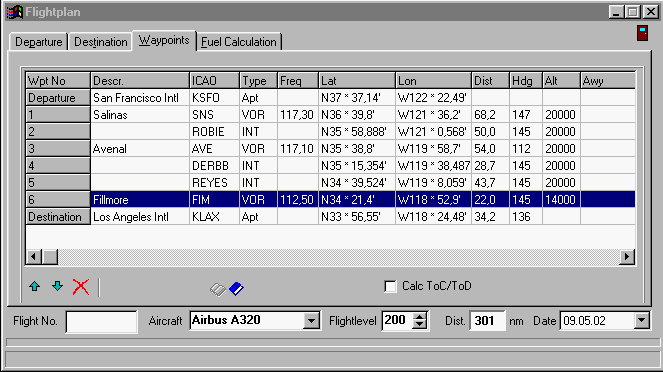Click the Salinas description cell
This screenshot has height=372, width=663.
click(140, 115)
